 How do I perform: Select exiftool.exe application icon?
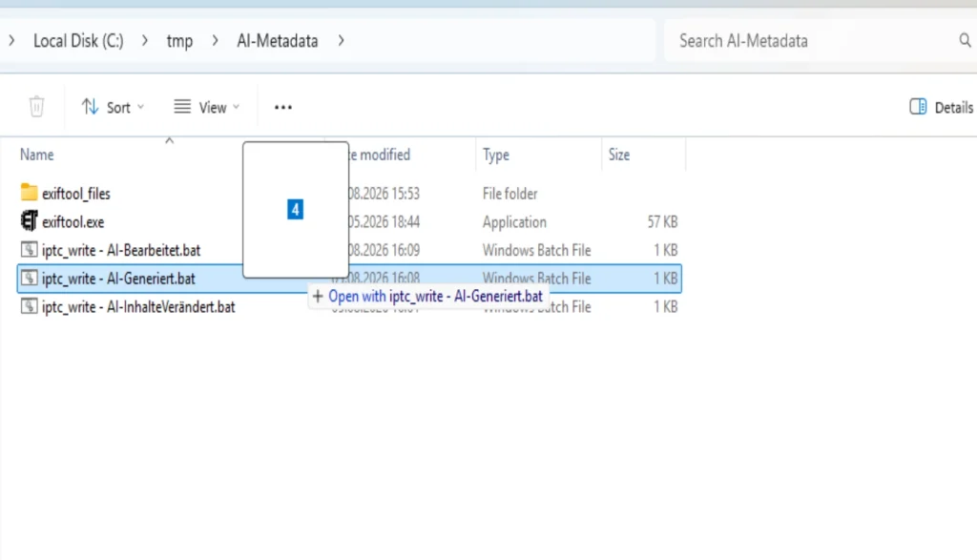click(29, 221)
